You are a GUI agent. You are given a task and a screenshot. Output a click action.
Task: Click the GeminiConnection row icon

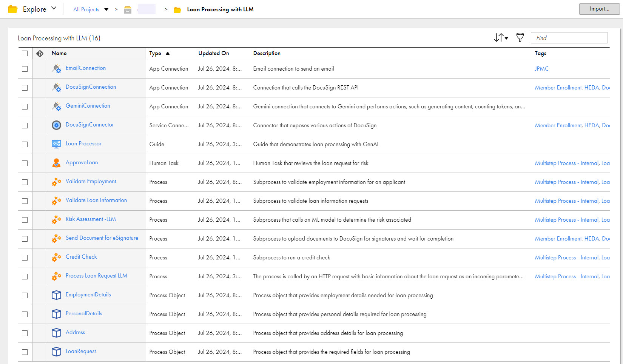[56, 106]
